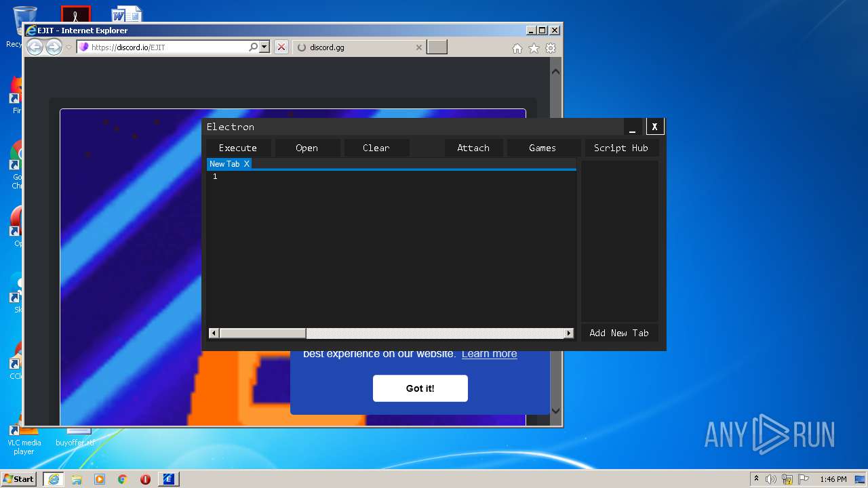This screenshot has height=488, width=868.
Task: Click the taskbar clock 1:46 PM
Action: point(833,479)
